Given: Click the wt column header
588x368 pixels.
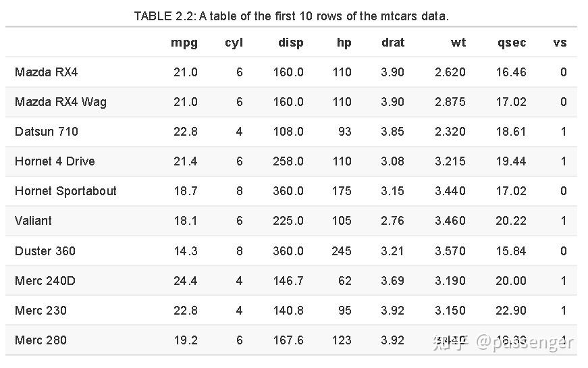Looking at the screenshot, I should click(458, 43).
